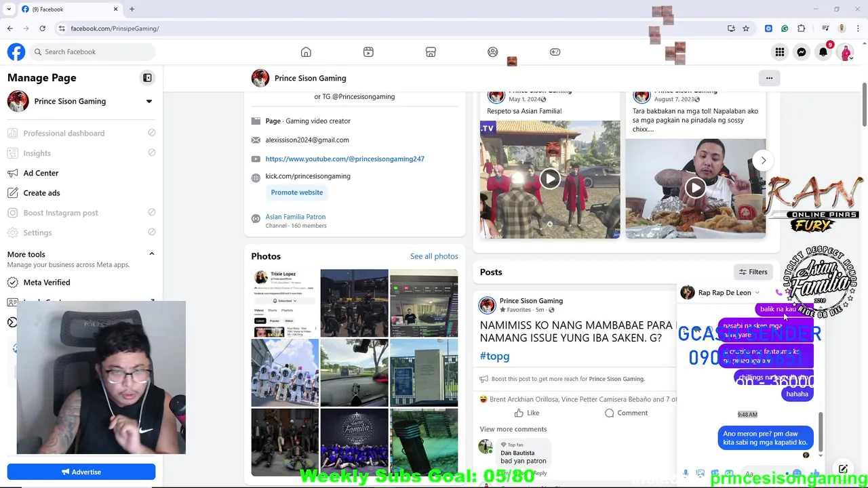
Task: Click Dan Bautista commenter name
Action: pyautogui.click(x=517, y=453)
